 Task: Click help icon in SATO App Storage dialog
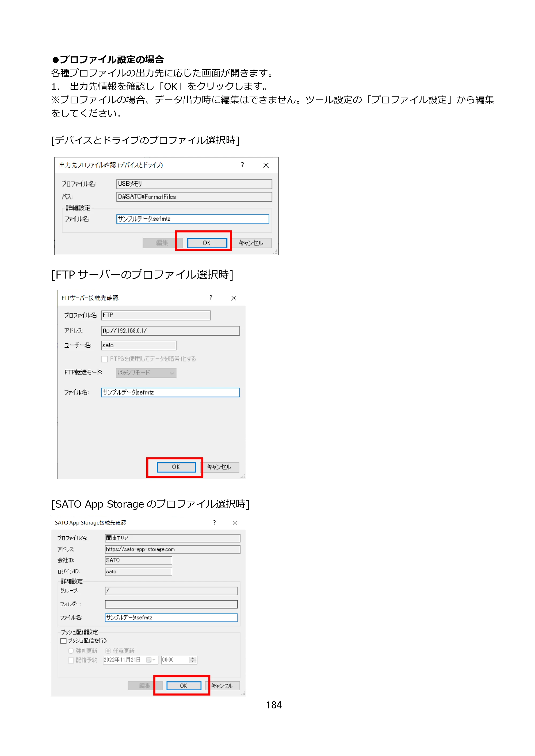[215, 523]
